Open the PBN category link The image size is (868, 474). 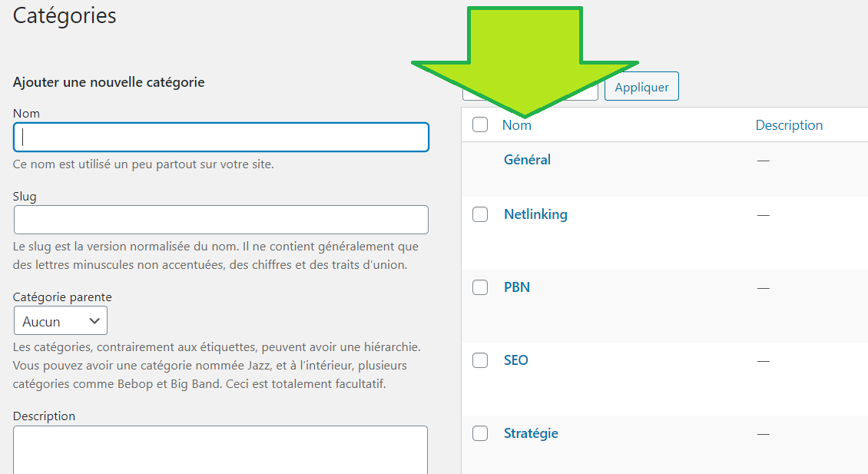[x=516, y=287]
